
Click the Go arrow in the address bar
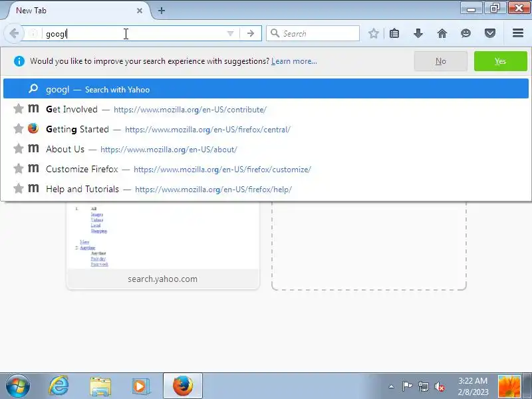pyautogui.click(x=251, y=33)
